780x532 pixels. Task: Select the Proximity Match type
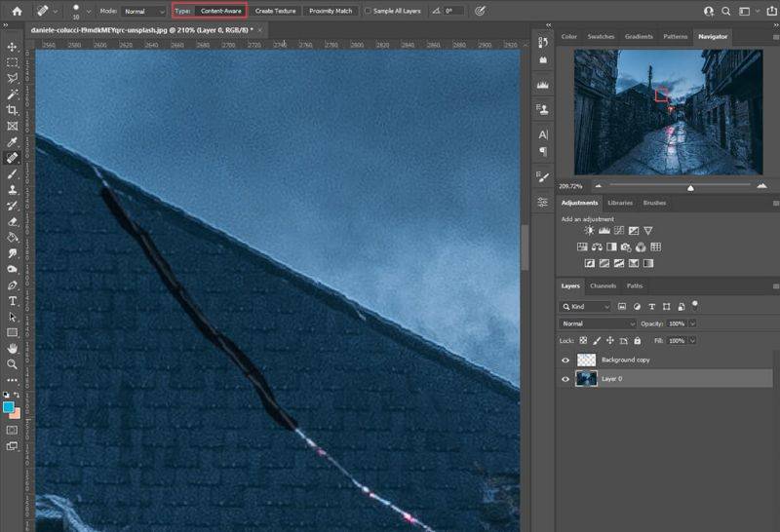point(331,11)
